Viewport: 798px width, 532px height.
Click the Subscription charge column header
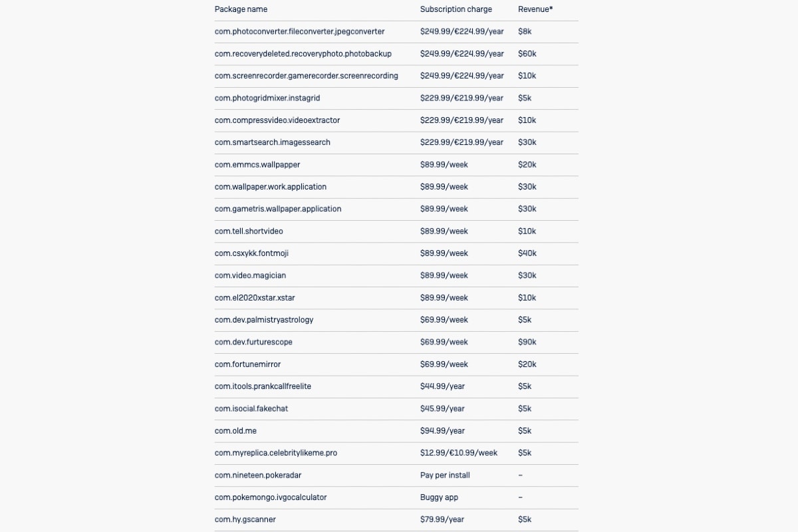coord(456,9)
